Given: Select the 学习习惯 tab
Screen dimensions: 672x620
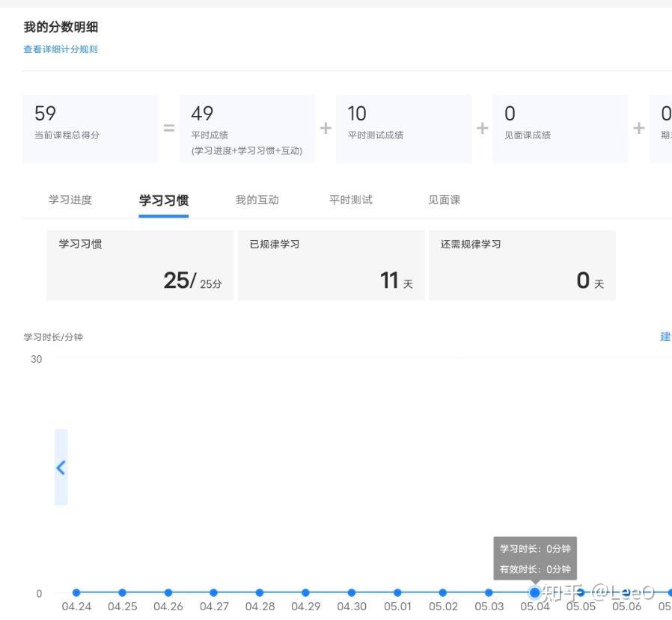Looking at the screenshot, I should click(x=164, y=200).
